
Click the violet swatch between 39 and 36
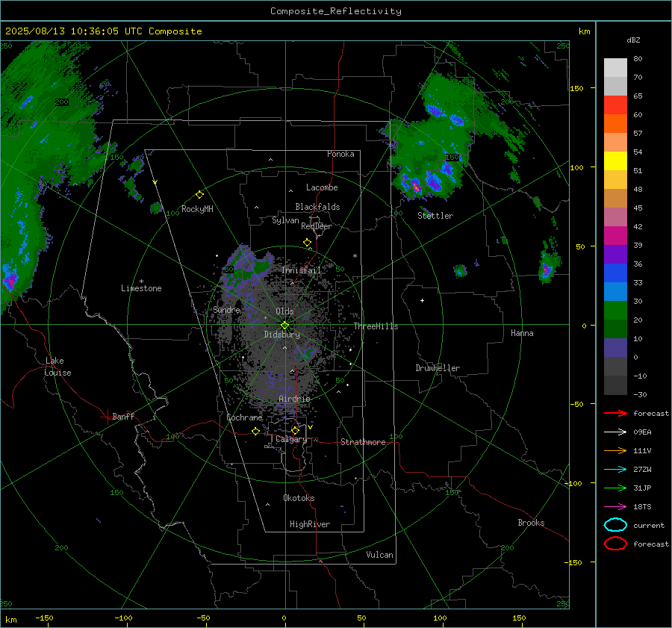(x=615, y=254)
